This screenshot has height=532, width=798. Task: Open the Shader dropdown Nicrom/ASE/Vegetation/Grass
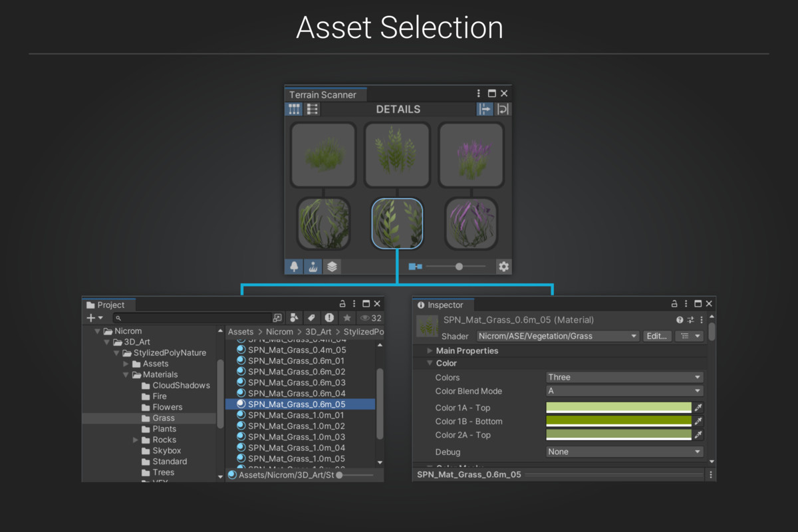(x=558, y=336)
